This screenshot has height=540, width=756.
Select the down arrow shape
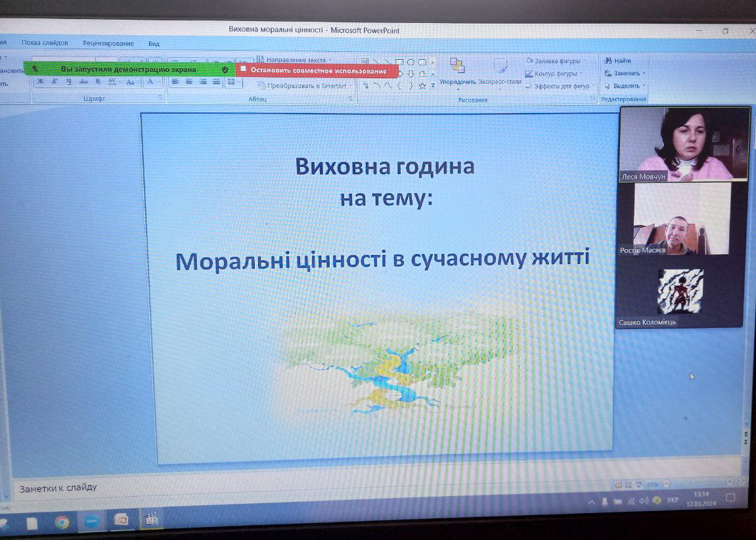[x=411, y=74]
